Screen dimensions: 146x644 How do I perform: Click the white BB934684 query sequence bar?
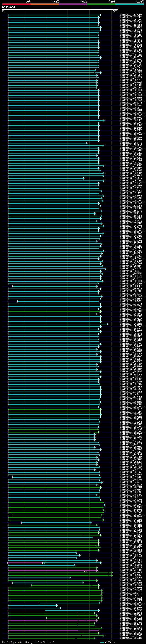tap(60, 9)
